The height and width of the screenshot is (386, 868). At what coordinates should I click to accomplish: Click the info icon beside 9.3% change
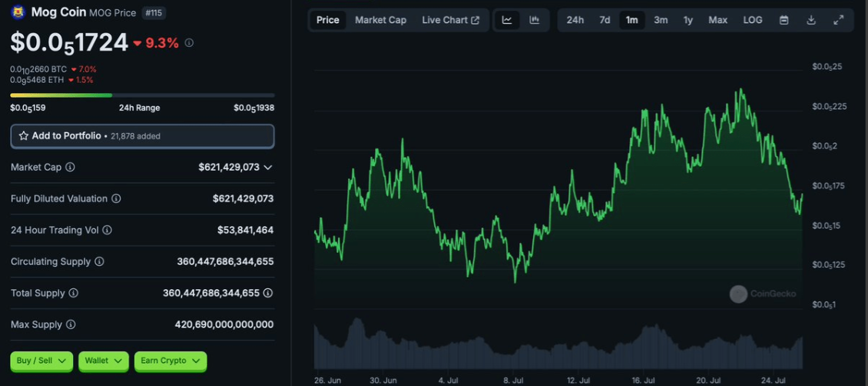[189, 42]
